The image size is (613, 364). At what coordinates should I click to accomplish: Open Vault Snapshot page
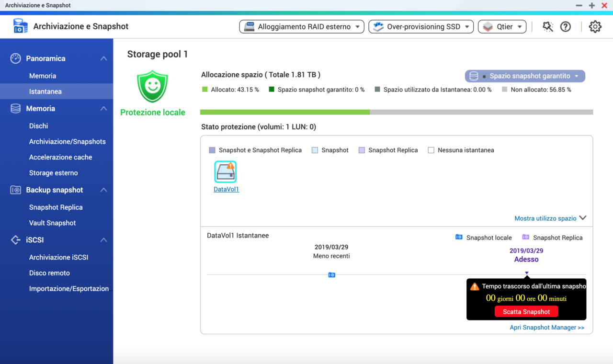tap(53, 223)
